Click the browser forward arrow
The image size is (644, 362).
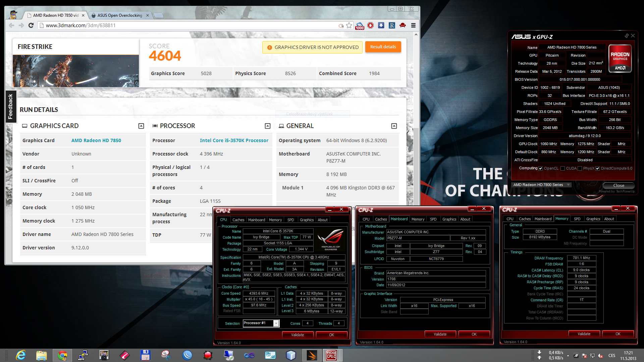pyautogui.click(x=21, y=25)
